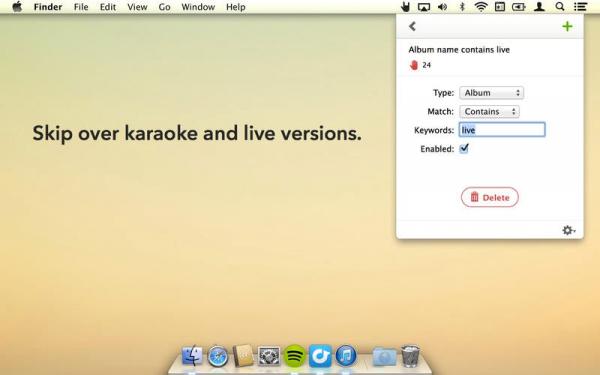600x375 pixels.
Task: Click the Keywords field containing live
Action: click(x=502, y=130)
